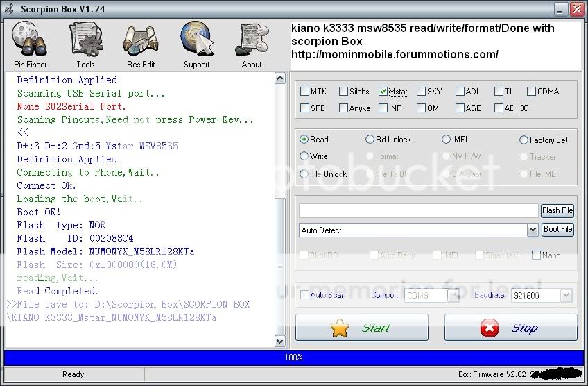The height and width of the screenshot is (386, 588).
Task: Select the Rd Unlock radio option
Action: click(x=370, y=140)
